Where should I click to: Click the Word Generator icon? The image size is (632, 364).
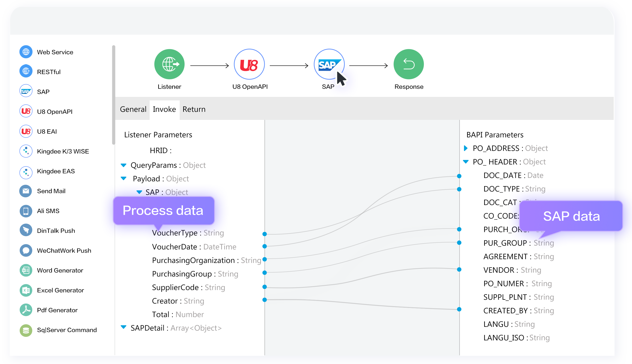[26, 270]
